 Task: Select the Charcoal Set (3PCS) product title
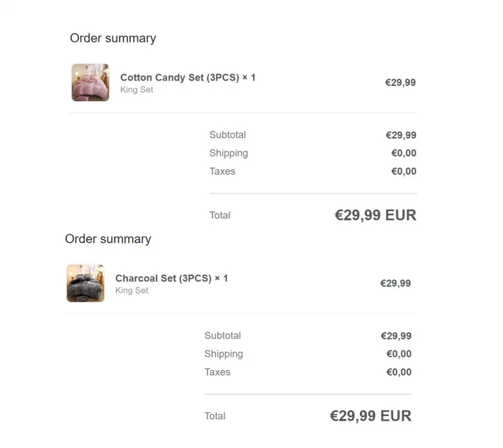172,278
